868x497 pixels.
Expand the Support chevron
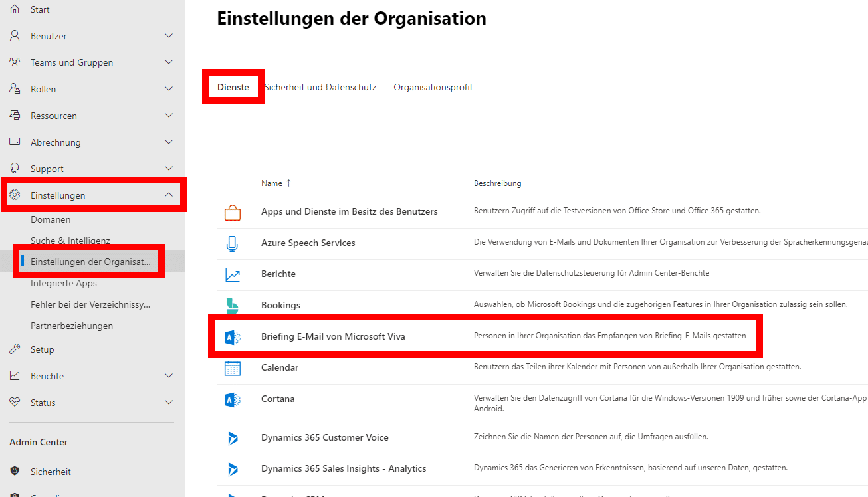[169, 169]
